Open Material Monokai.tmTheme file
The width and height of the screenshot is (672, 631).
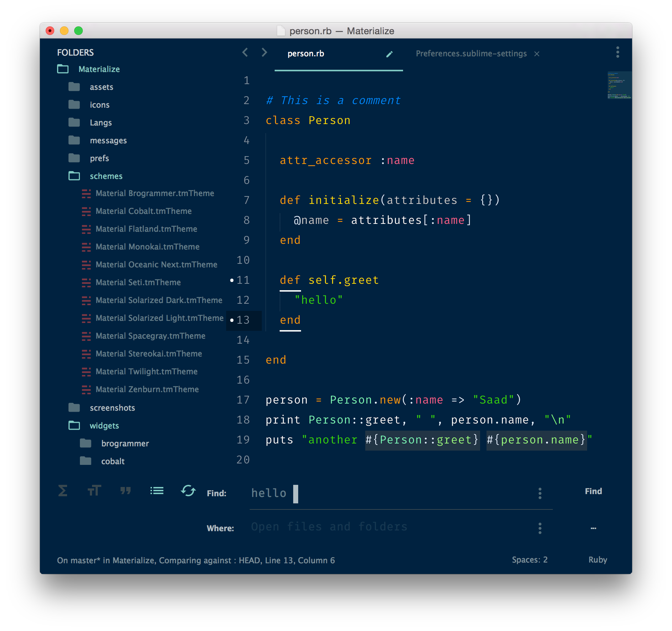148,247
